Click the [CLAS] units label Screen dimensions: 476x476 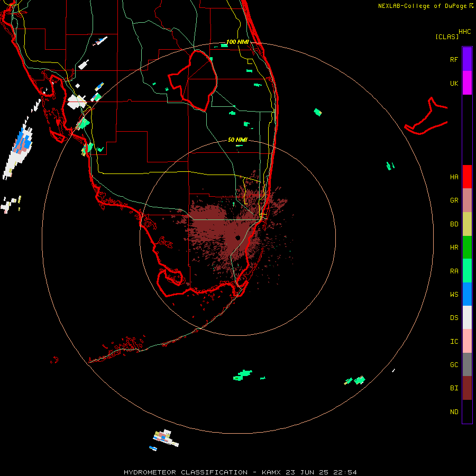tap(447, 37)
